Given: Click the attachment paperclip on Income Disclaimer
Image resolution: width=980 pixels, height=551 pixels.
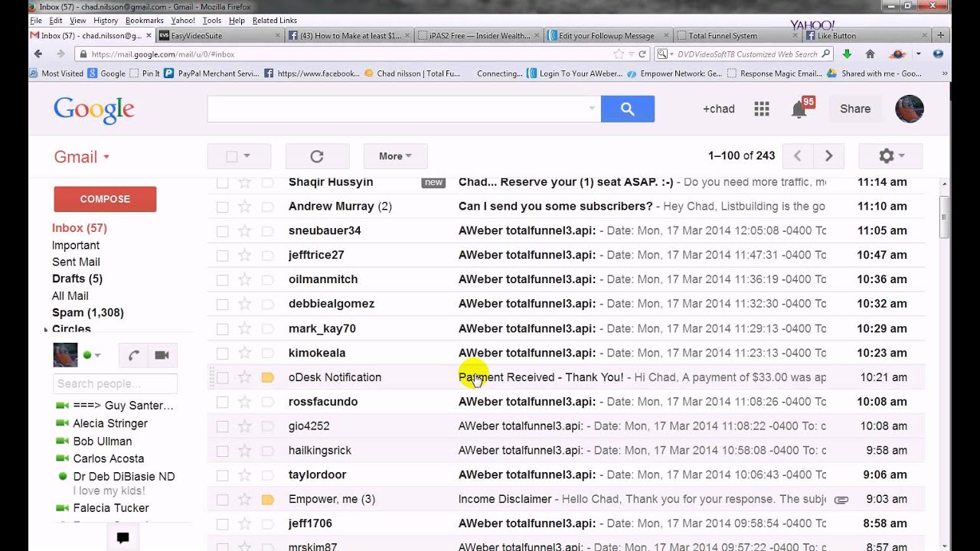Looking at the screenshot, I should (x=841, y=500).
